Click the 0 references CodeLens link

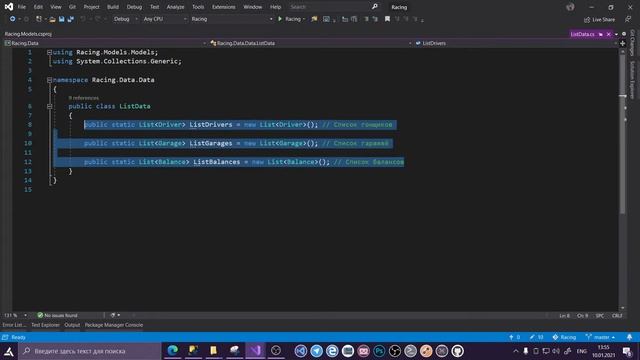(83, 98)
